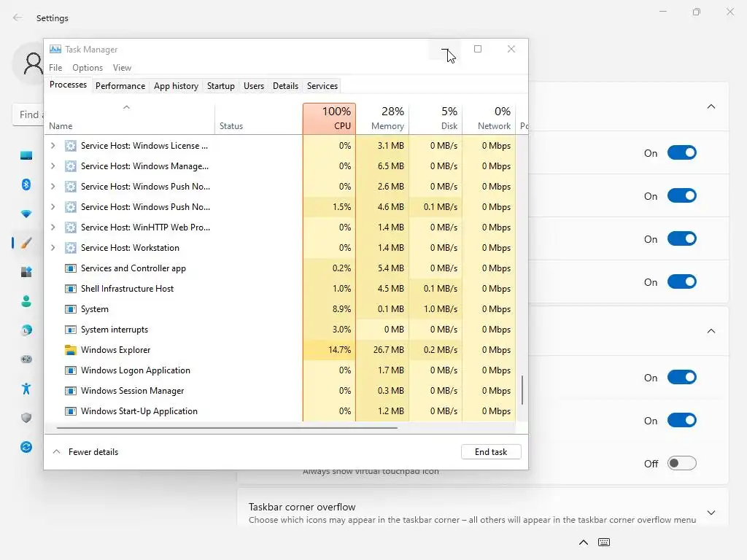Viewport: 747px width, 560px height.
Task: Switch to the Services tab
Action: (x=322, y=86)
